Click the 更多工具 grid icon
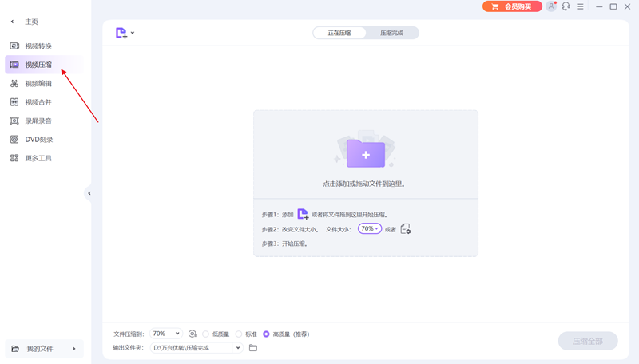The image size is (639, 364). [14, 158]
